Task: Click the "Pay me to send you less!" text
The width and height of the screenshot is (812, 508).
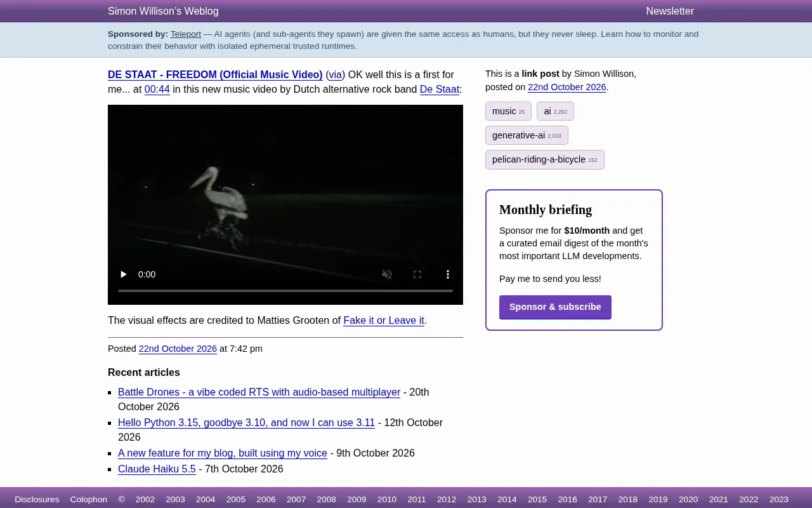Action: click(x=550, y=279)
